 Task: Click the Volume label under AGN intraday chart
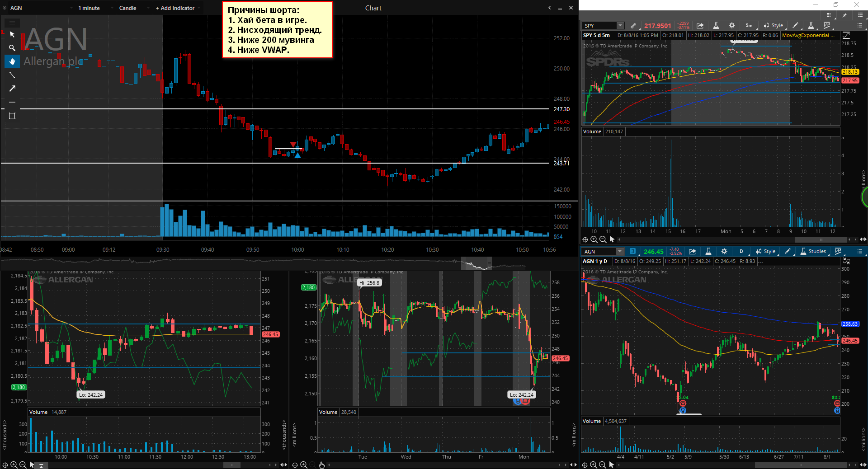(x=38, y=412)
